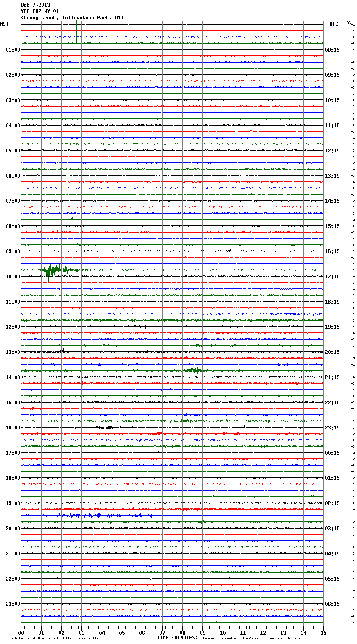Screen dimensions: 357x644
Task: Click the 10 minute axis tick label
Action: tap(223, 633)
